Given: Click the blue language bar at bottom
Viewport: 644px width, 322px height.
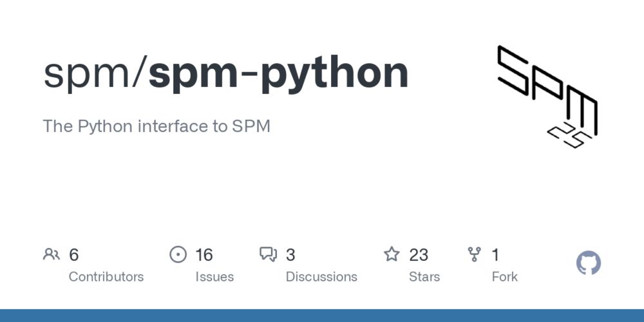Looking at the screenshot, I should pos(322,316).
